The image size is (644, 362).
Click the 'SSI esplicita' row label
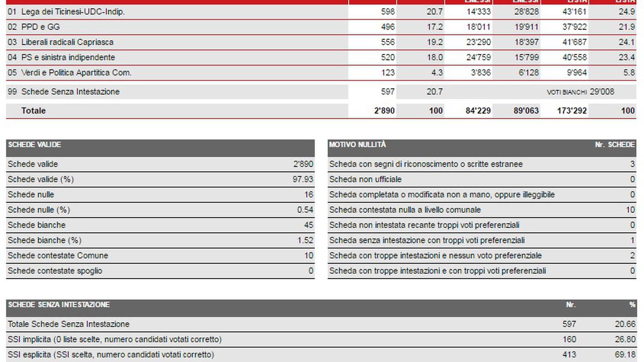pos(111,355)
